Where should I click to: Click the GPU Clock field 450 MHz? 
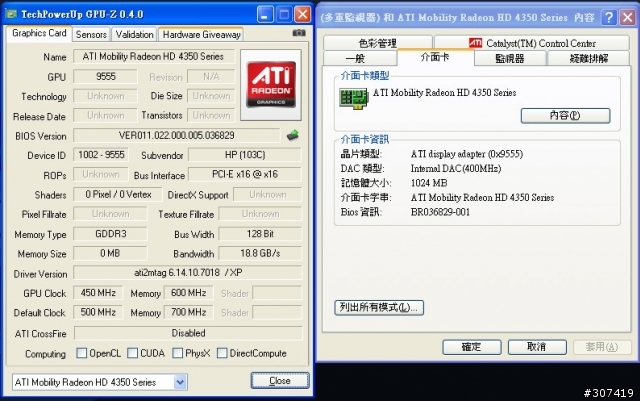click(98, 293)
